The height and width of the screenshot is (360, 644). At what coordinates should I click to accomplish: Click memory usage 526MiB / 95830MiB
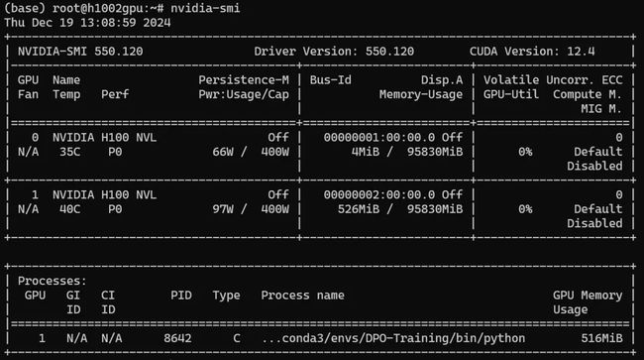tap(400, 209)
